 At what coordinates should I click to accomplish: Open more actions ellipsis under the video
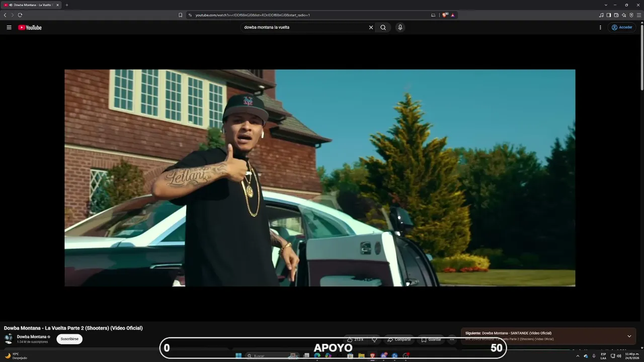(452, 339)
